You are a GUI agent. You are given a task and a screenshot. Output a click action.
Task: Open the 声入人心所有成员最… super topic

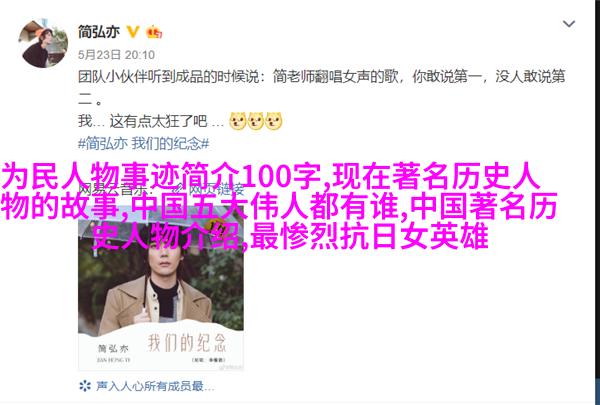coord(155,386)
